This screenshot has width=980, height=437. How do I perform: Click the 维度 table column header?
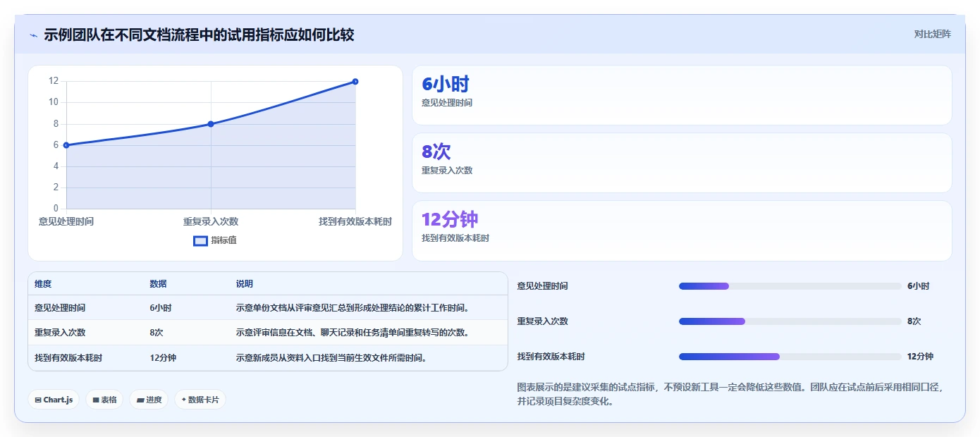[x=43, y=284]
